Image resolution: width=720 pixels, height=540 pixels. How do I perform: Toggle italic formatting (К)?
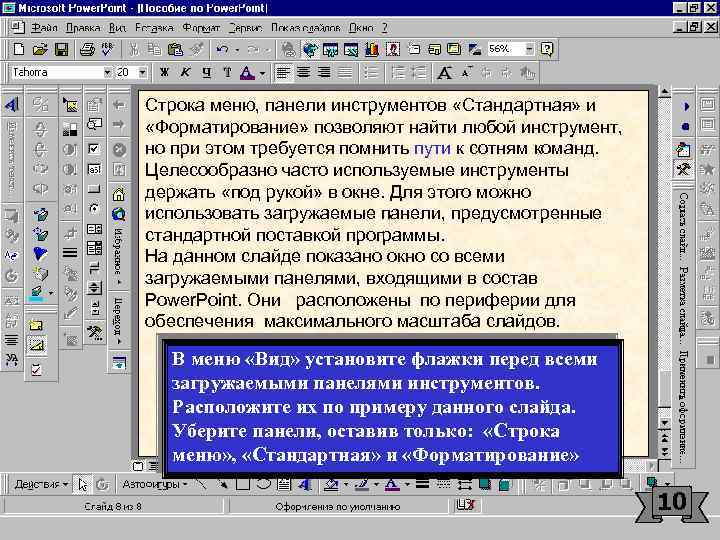pos(186,73)
